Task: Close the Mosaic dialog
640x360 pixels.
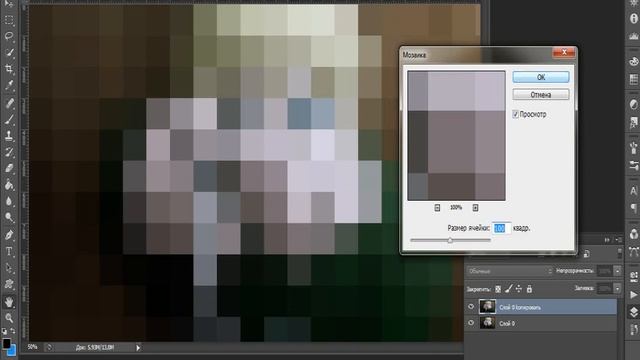Action: point(564,52)
